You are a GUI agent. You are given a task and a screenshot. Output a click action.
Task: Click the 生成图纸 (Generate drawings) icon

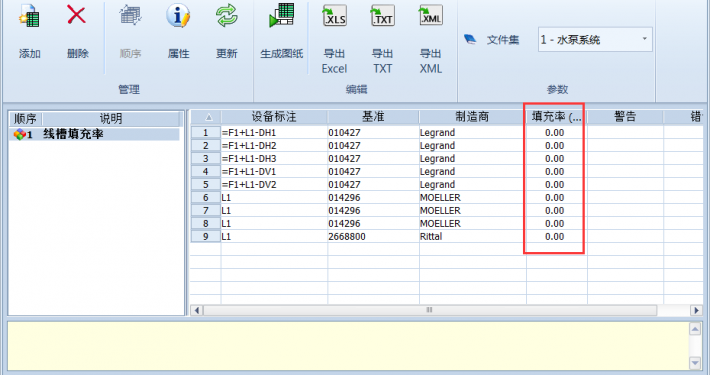282,15
